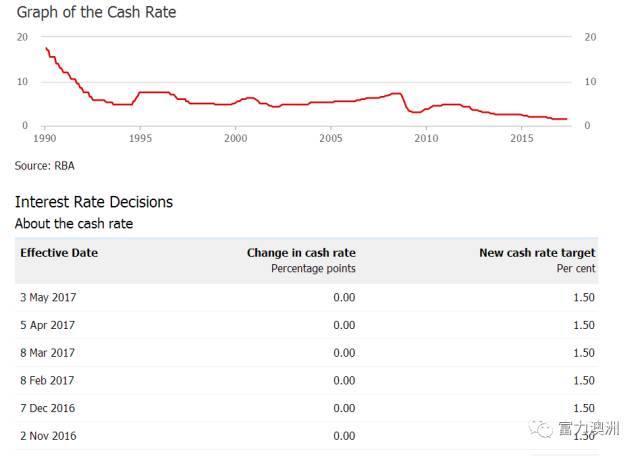Select the 3 May 2017 row date
Screen dimensions: 640x456
[x=48, y=297]
